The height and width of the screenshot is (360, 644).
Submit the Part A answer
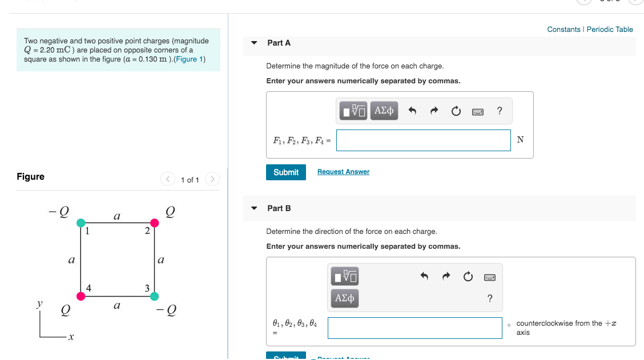click(x=285, y=172)
